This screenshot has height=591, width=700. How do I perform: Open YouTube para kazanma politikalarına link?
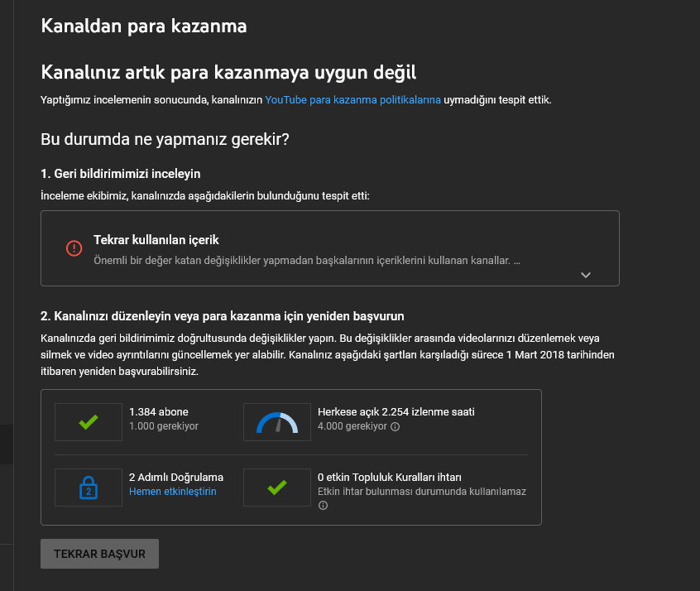352,99
